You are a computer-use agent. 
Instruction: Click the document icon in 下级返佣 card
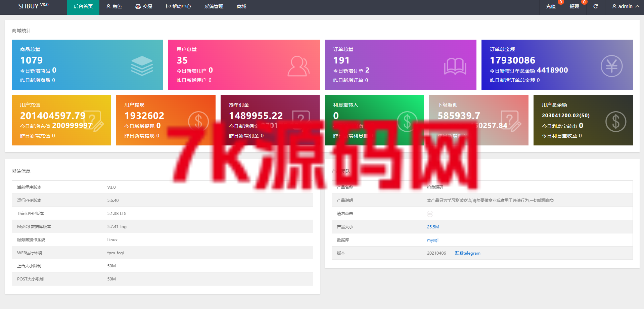pos(511,121)
